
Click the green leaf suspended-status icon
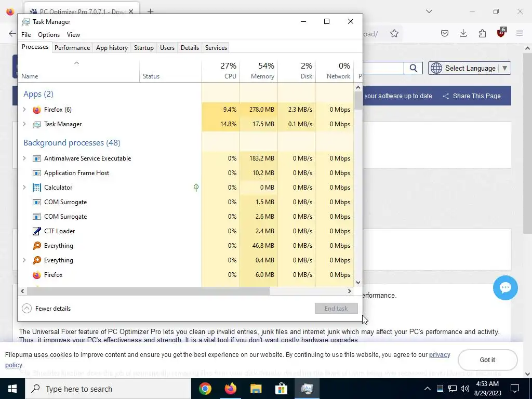196,187
